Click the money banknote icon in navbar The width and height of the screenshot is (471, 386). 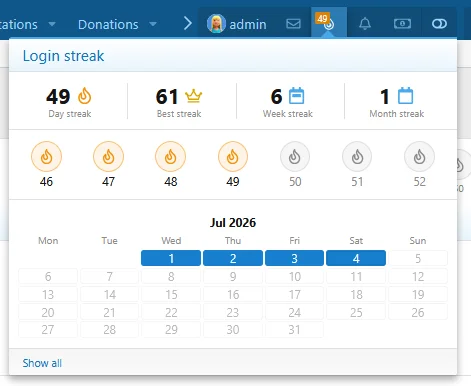tap(402, 24)
